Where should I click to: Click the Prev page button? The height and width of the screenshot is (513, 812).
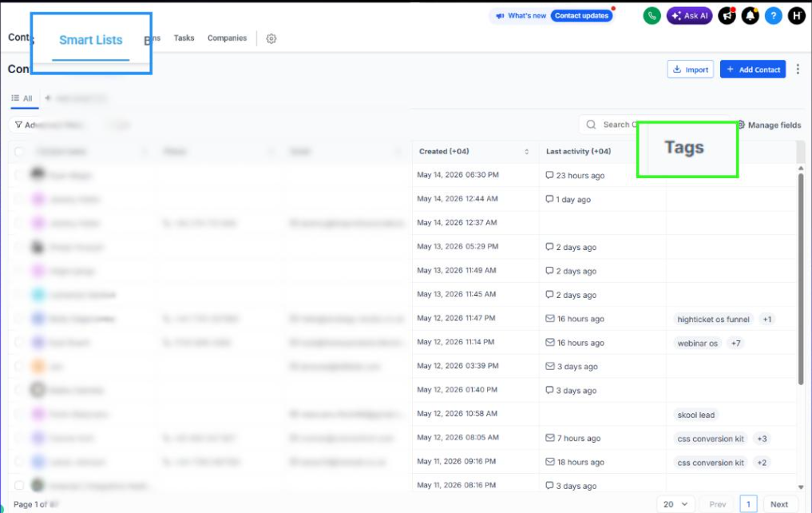click(717, 504)
